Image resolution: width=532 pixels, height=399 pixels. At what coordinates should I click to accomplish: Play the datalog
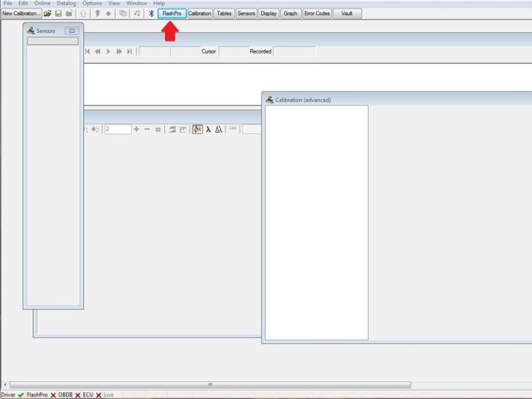(108, 51)
